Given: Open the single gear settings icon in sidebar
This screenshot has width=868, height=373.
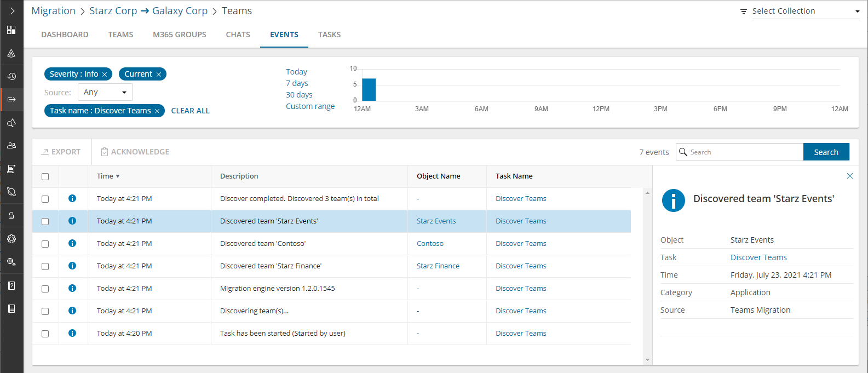Looking at the screenshot, I should click(x=12, y=239).
